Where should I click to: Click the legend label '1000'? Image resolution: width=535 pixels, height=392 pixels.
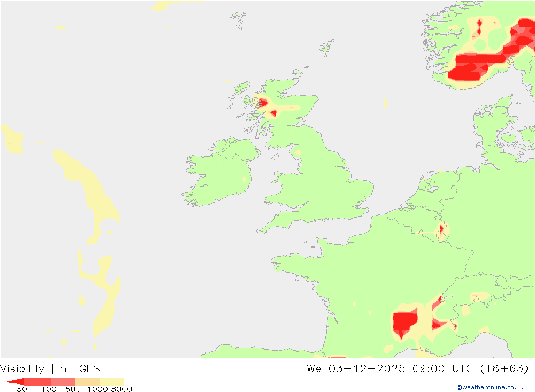tap(97, 389)
